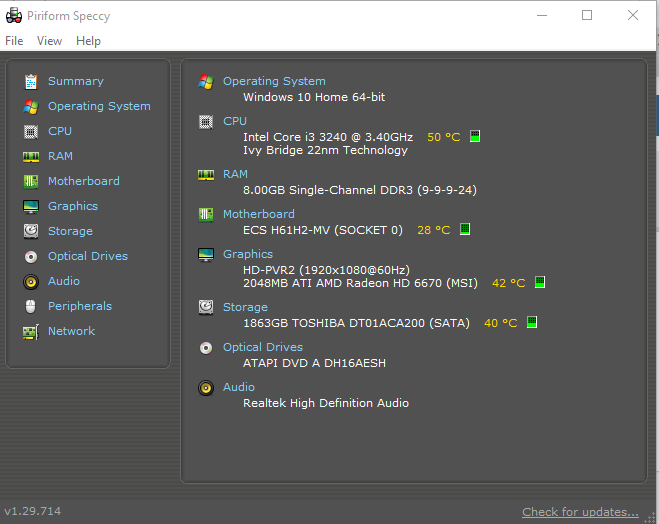Click the Storage icon in summary panel

tap(206, 308)
